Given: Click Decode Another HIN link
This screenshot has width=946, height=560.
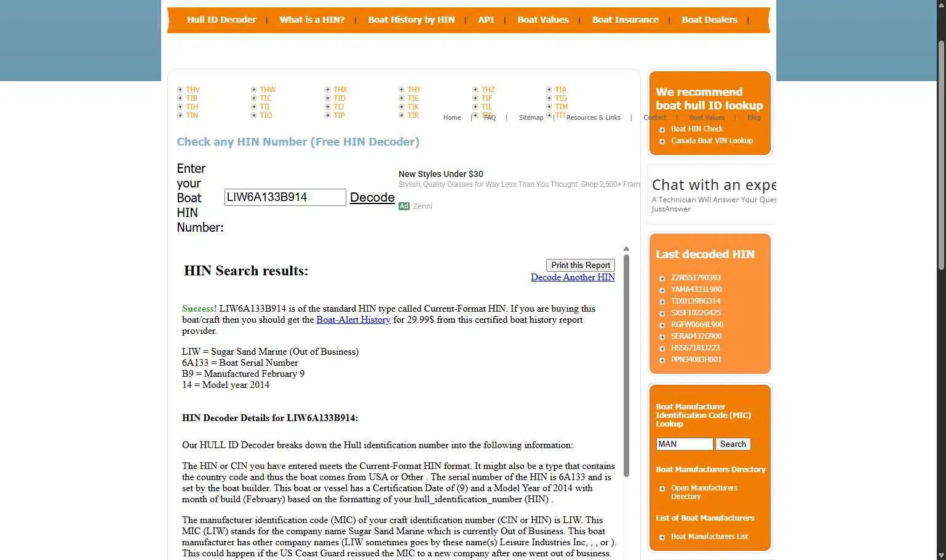Looking at the screenshot, I should click(x=573, y=277).
